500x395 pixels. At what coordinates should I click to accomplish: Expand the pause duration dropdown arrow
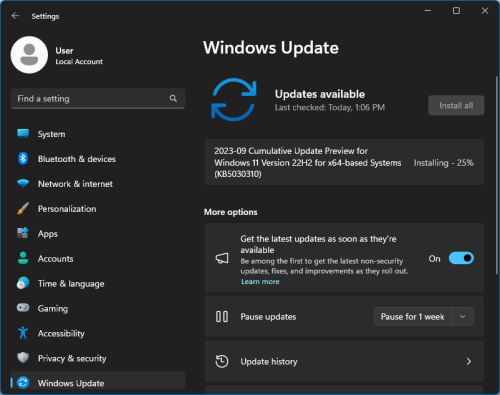[463, 317]
